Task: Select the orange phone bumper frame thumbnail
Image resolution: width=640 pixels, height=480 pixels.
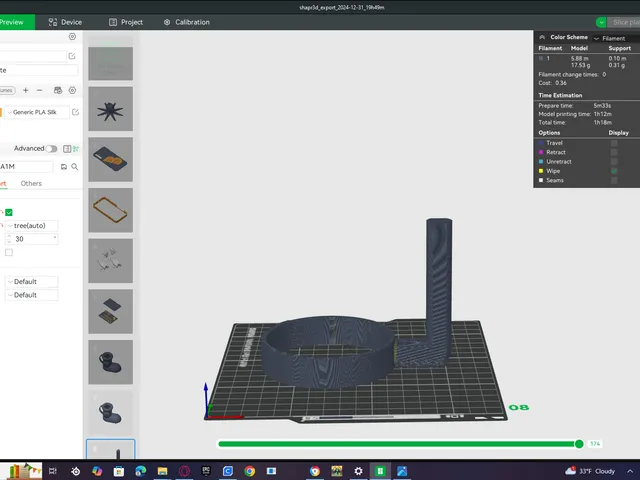Action: (111, 210)
